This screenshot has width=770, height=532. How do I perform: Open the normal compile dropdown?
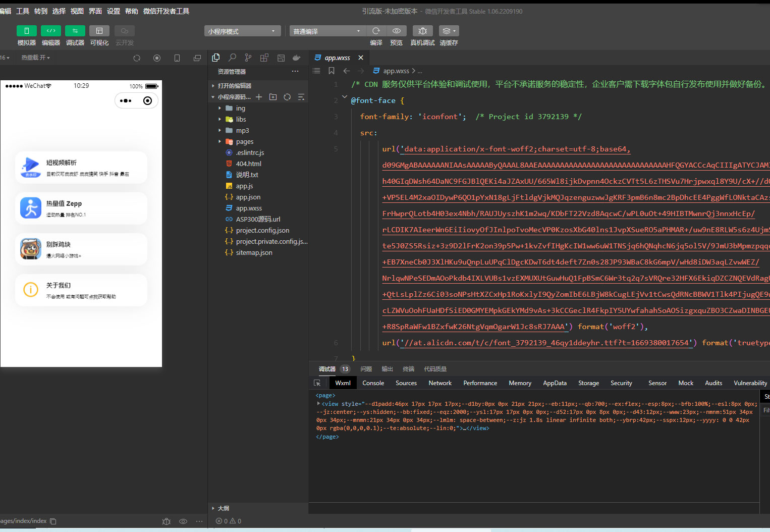point(326,31)
